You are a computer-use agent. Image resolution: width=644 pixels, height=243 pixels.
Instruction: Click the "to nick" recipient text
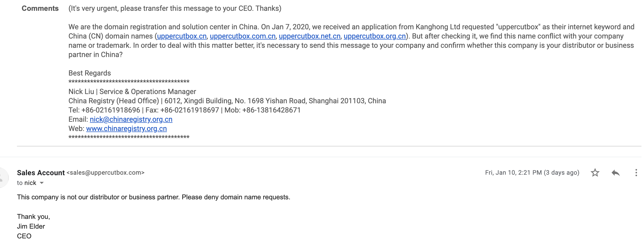click(27, 183)
